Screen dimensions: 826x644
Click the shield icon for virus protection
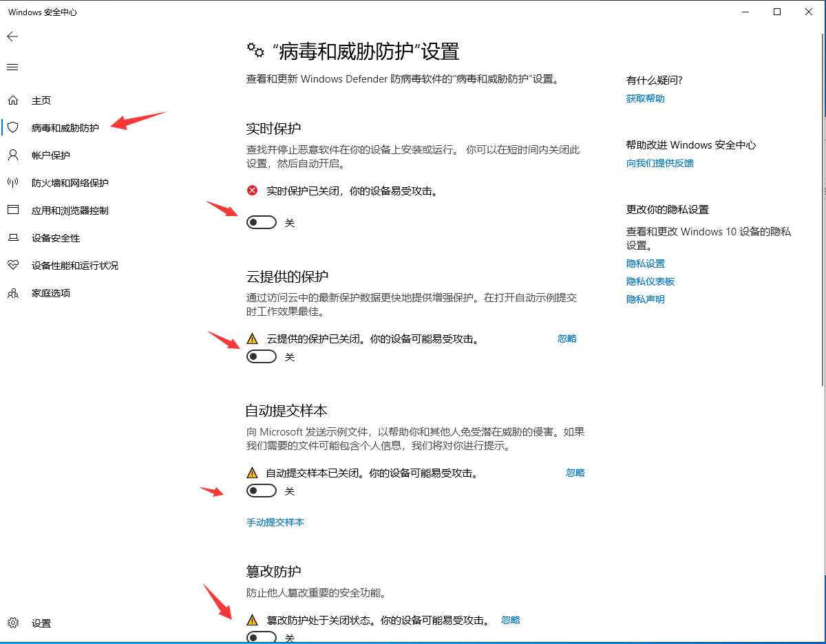pos(12,128)
